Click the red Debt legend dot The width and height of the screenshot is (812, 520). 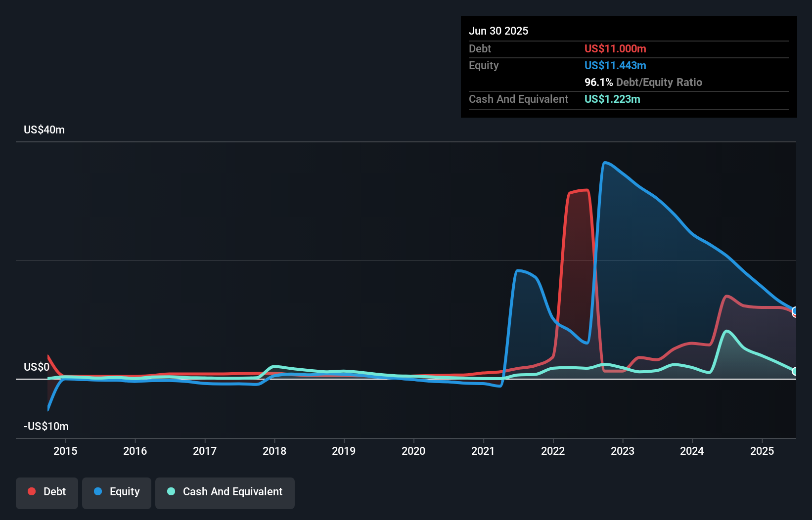(x=31, y=491)
